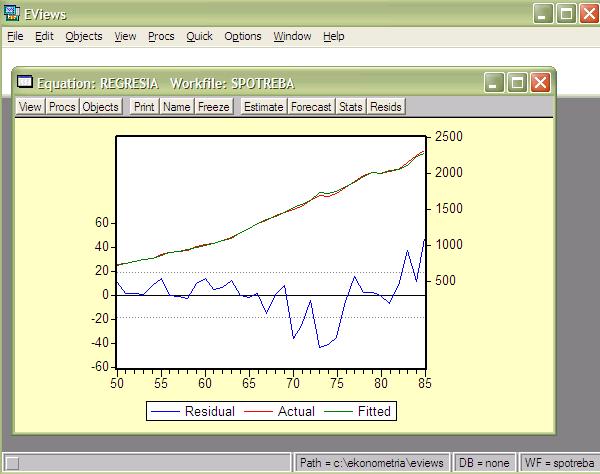Open the Quick menu
Screen dimensions: 600x474
(x=199, y=36)
